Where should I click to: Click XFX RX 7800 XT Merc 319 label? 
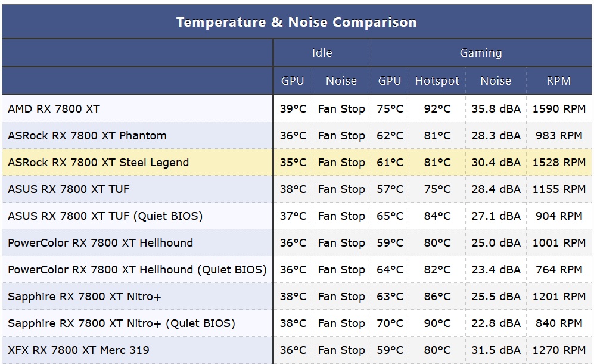[78, 350]
